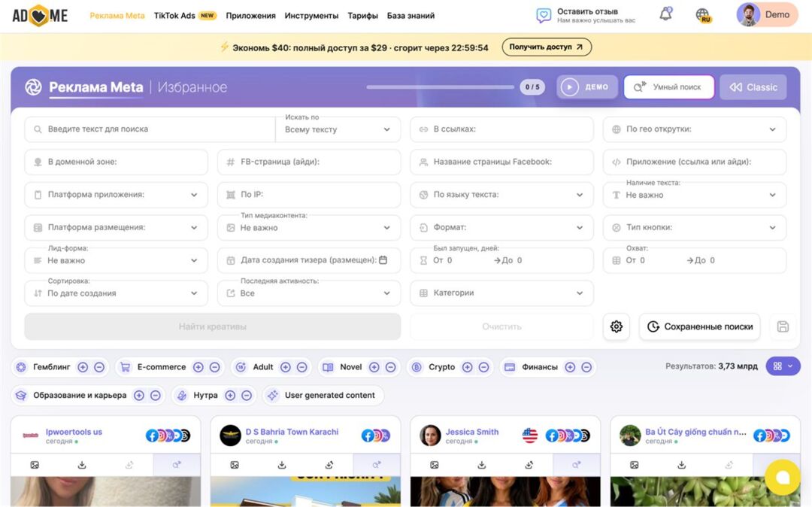Expand the Платформа приложения dropdown
This screenshot has height=507, width=812.
116,195
